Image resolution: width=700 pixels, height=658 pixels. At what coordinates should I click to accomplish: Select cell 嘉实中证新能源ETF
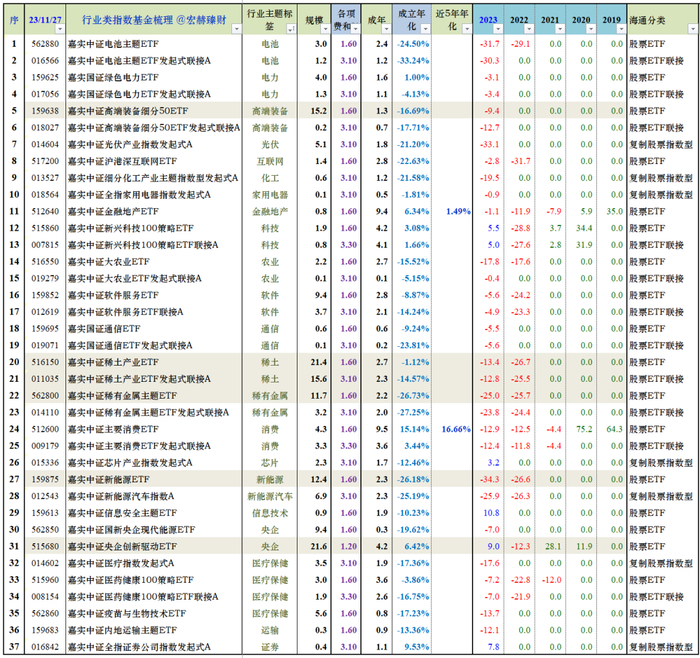pyautogui.click(x=108, y=479)
